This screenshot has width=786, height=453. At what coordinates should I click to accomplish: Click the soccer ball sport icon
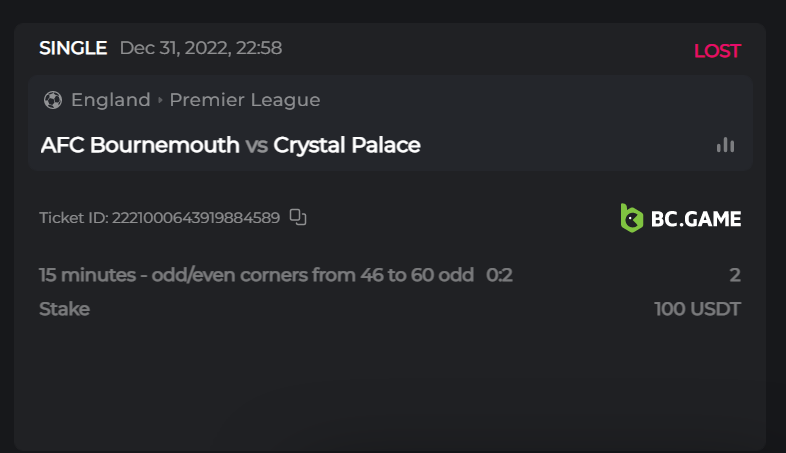pyautogui.click(x=52, y=100)
